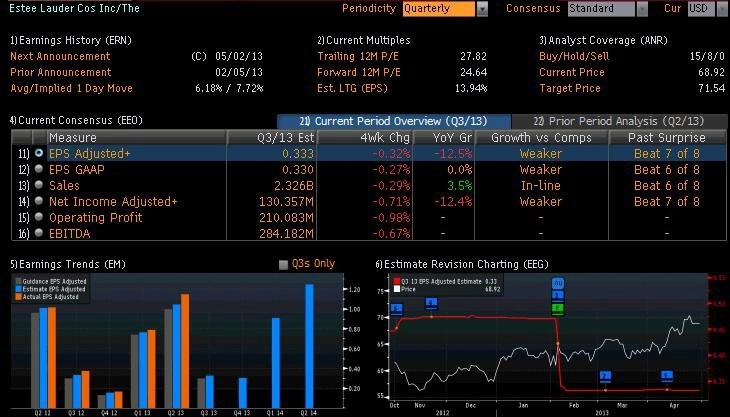The image size is (730, 417).
Task: Click the Guidance EPS Adjusted gray legend swatch
Action: point(19,281)
